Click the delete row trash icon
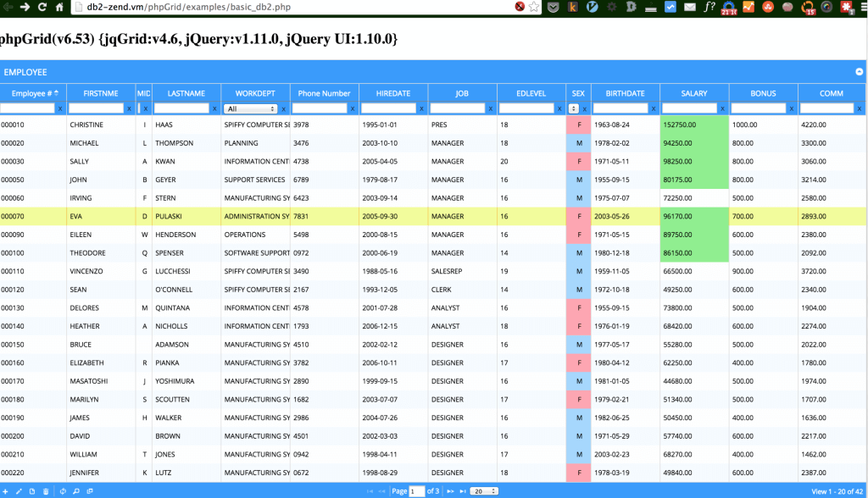Viewport: 868px width, 498px height. 46,491
